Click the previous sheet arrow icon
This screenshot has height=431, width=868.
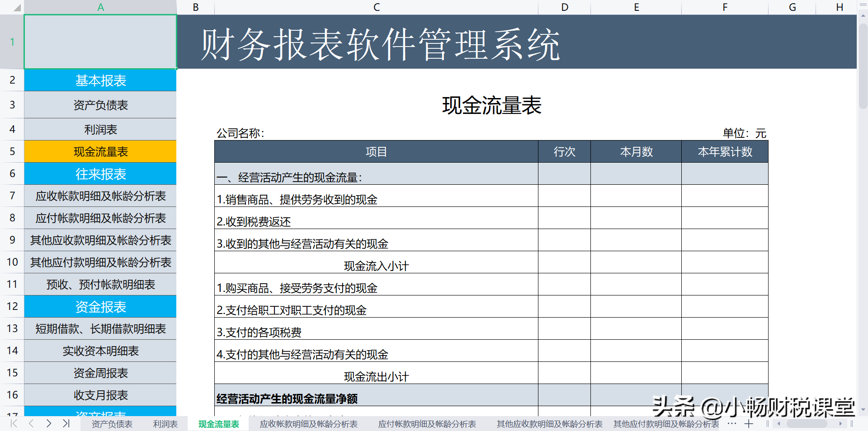coord(31,424)
